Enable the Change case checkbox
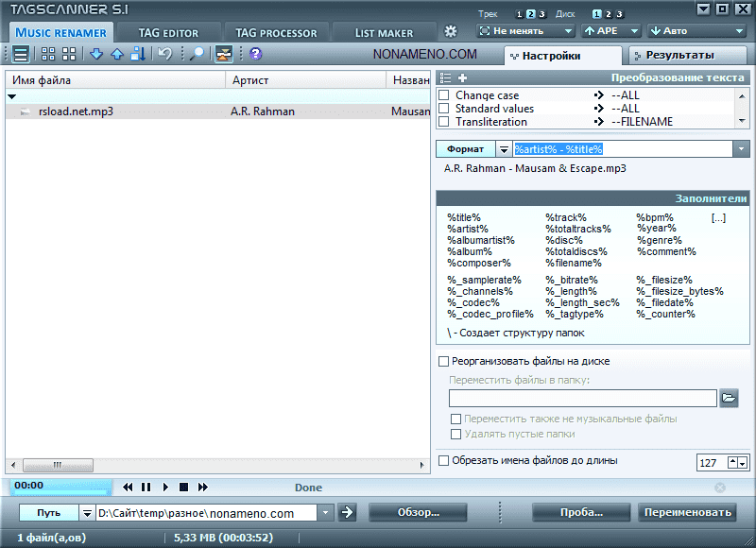This screenshot has width=756, height=548. pyautogui.click(x=443, y=95)
